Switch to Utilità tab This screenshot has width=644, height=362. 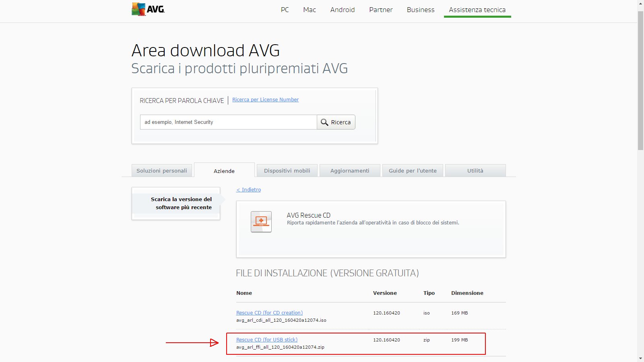(475, 171)
